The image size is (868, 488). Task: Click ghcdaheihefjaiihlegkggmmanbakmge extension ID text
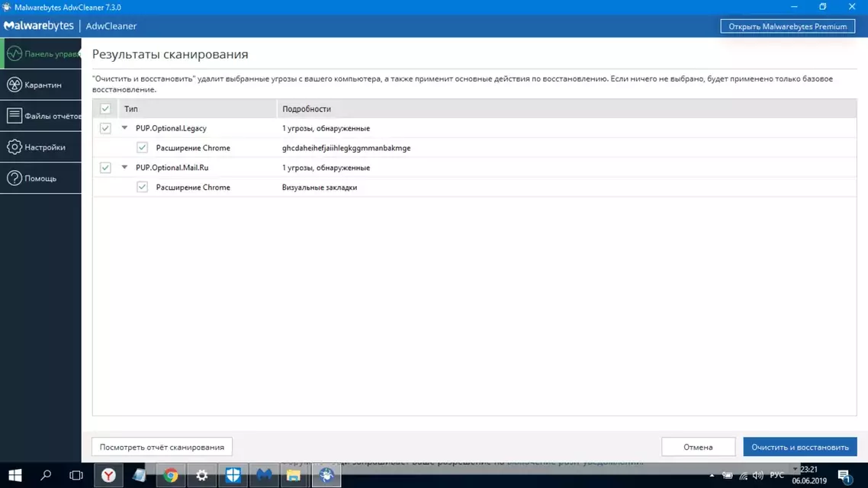346,148
